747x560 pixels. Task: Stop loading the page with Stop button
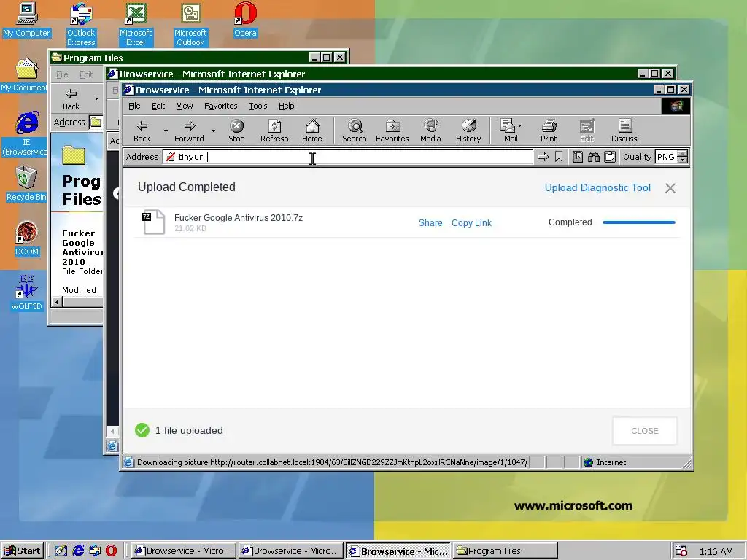coord(236,131)
